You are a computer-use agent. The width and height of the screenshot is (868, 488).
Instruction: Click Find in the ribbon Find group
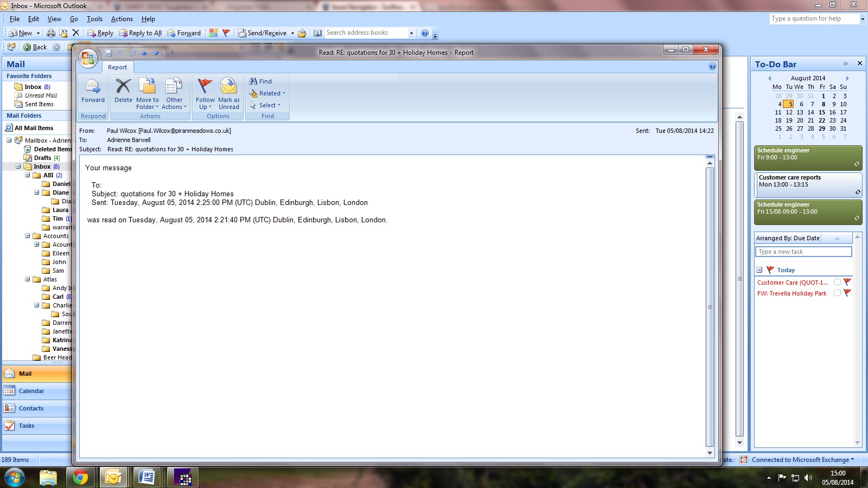(x=260, y=81)
